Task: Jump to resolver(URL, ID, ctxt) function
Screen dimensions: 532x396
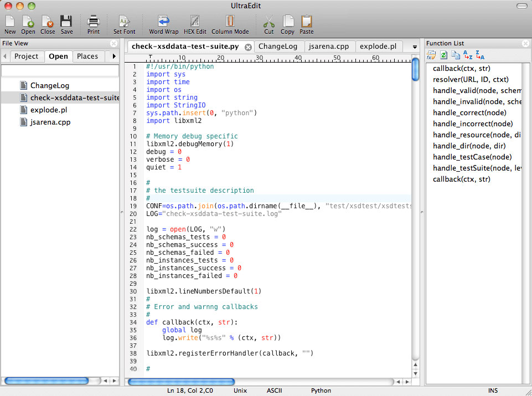Action: click(471, 80)
